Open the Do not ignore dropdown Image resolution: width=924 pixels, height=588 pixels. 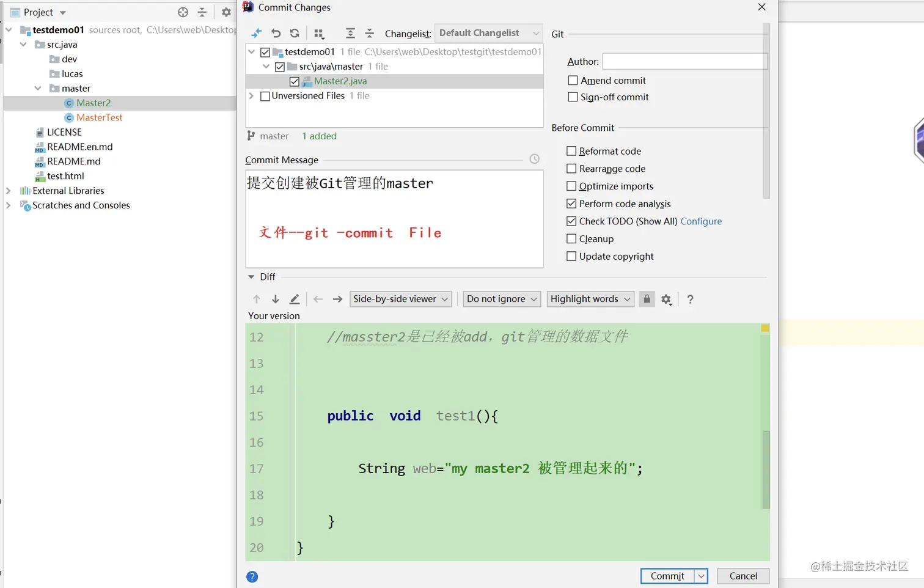[x=502, y=299]
